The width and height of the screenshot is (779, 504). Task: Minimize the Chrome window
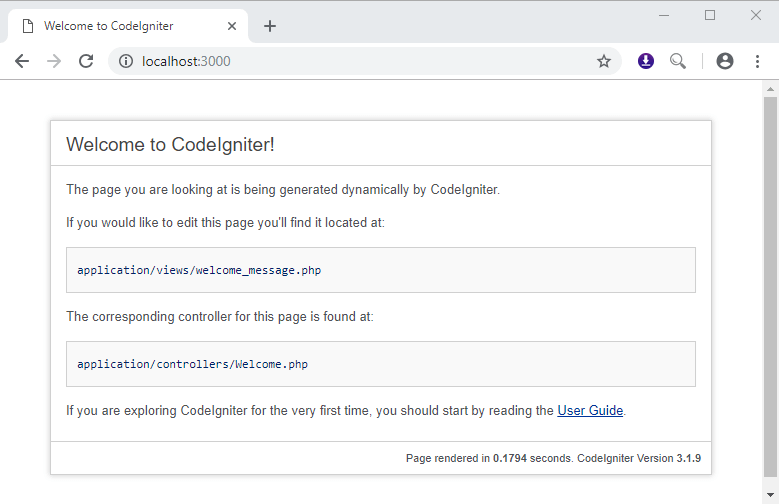pos(664,15)
